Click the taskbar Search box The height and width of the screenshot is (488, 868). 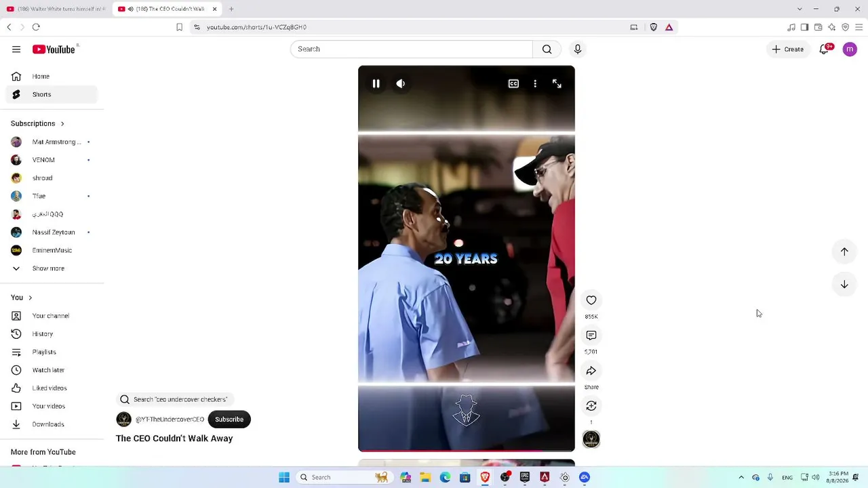click(x=344, y=477)
